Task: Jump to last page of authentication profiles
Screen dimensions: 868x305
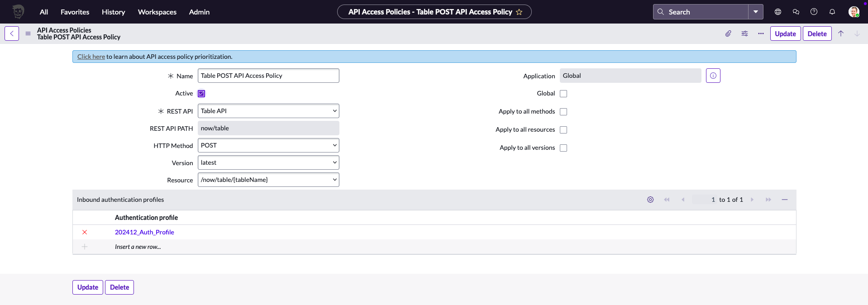Action: click(x=768, y=200)
